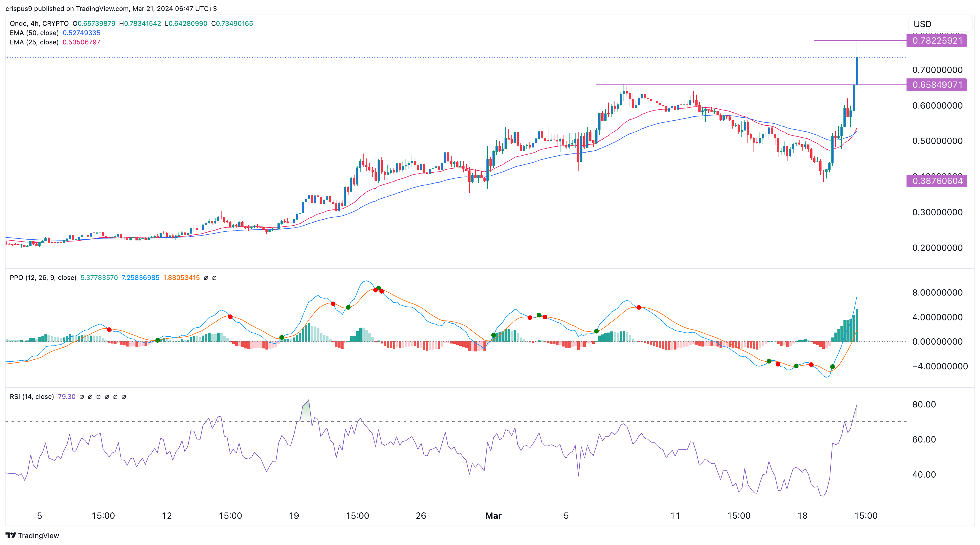Click the 0.78225921 purple price label
The image size is (980, 545).
tap(937, 41)
